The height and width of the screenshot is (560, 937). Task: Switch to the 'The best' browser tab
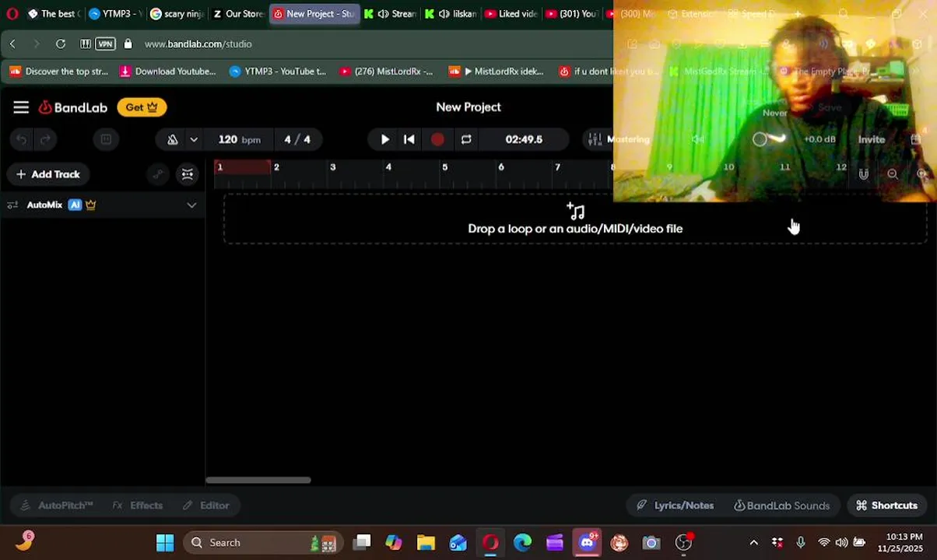click(53, 14)
